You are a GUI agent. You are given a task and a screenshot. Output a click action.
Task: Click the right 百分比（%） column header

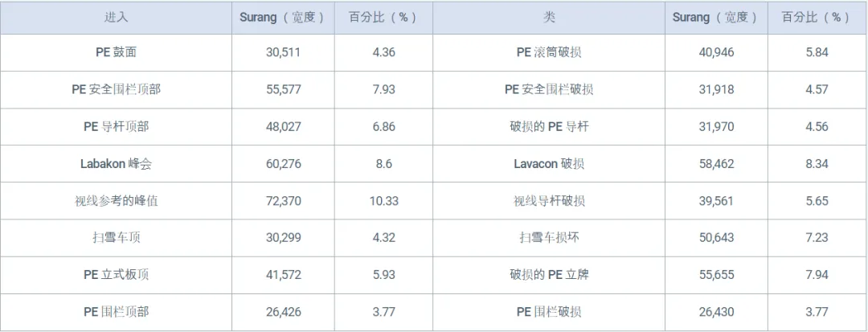[x=817, y=17]
